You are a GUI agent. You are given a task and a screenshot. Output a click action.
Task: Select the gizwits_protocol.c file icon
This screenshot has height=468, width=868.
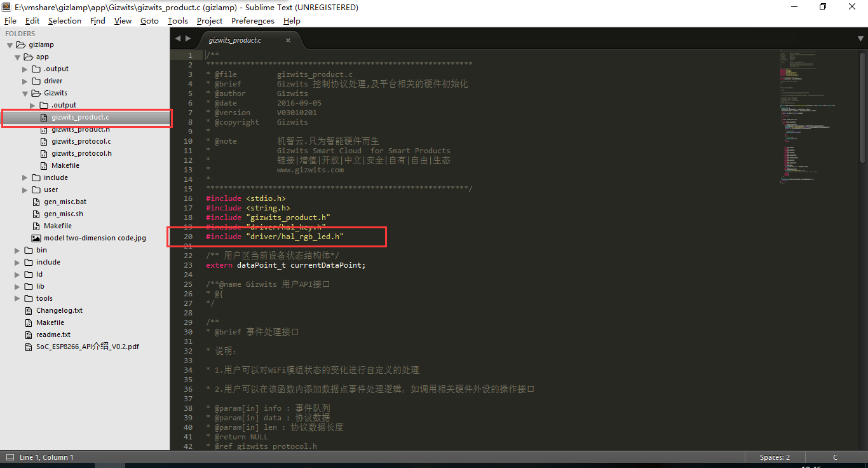coord(44,142)
